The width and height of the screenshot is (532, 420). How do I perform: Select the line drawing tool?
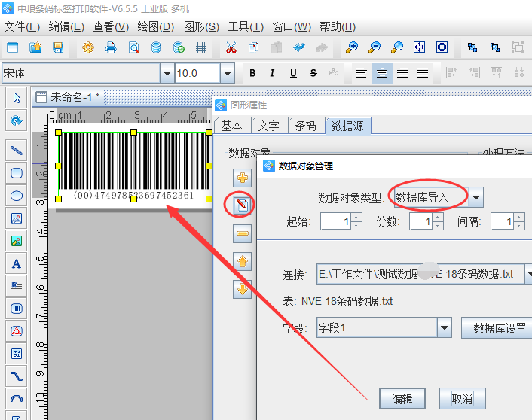(x=17, y=151)
